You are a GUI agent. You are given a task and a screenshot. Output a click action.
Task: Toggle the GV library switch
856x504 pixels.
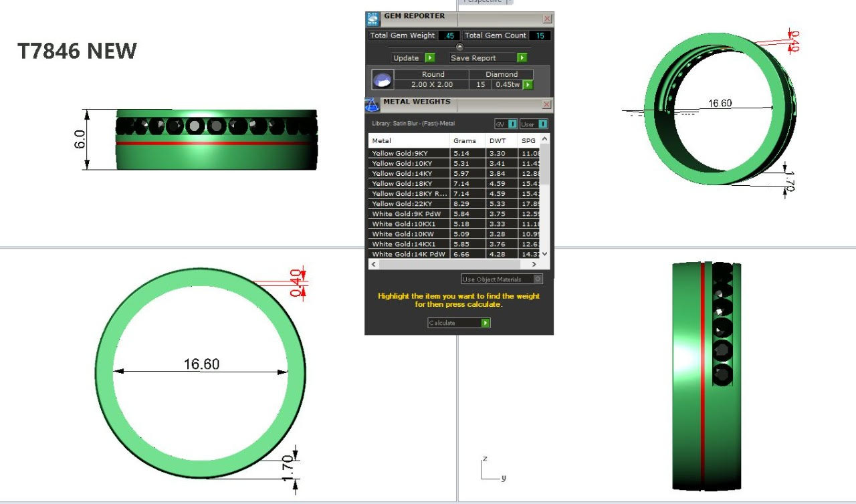pos(506,124)
